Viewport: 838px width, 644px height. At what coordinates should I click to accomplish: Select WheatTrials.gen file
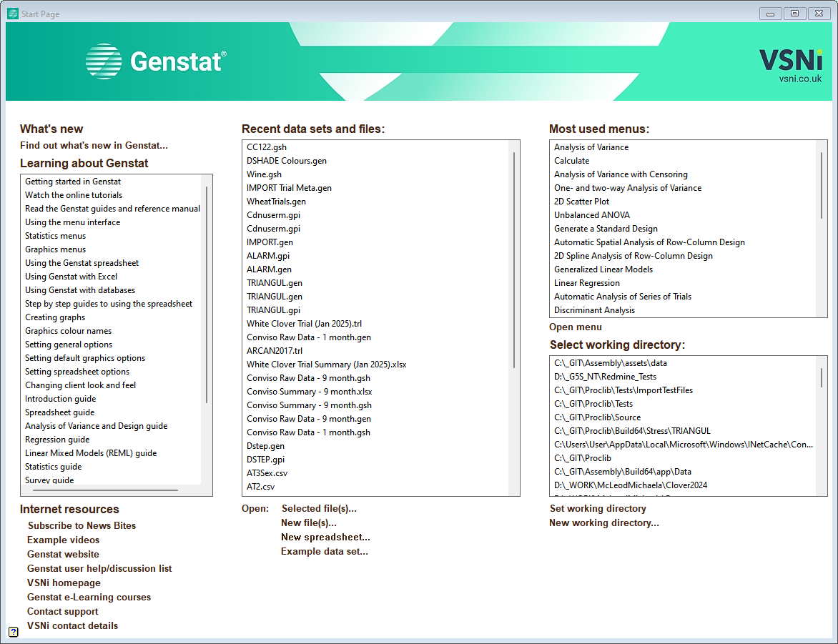tap(276, 202)
